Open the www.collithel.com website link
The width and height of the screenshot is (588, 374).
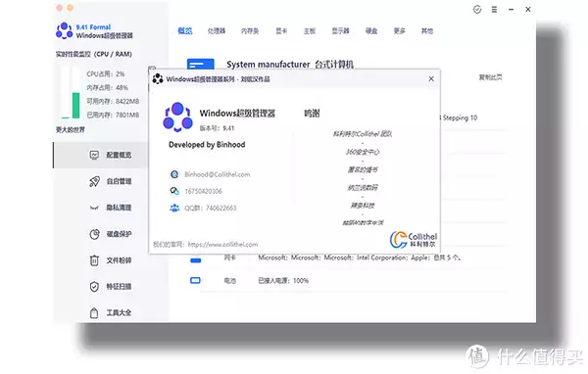[x=222, y=245]
